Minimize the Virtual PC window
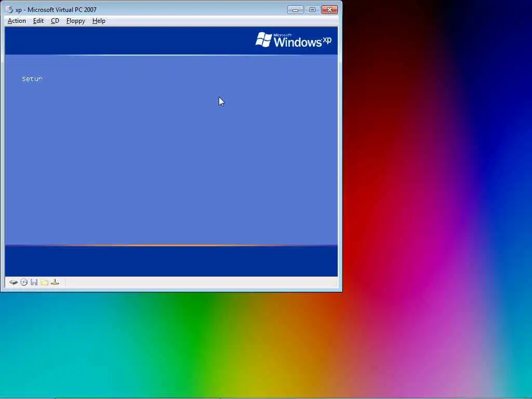 295,10
